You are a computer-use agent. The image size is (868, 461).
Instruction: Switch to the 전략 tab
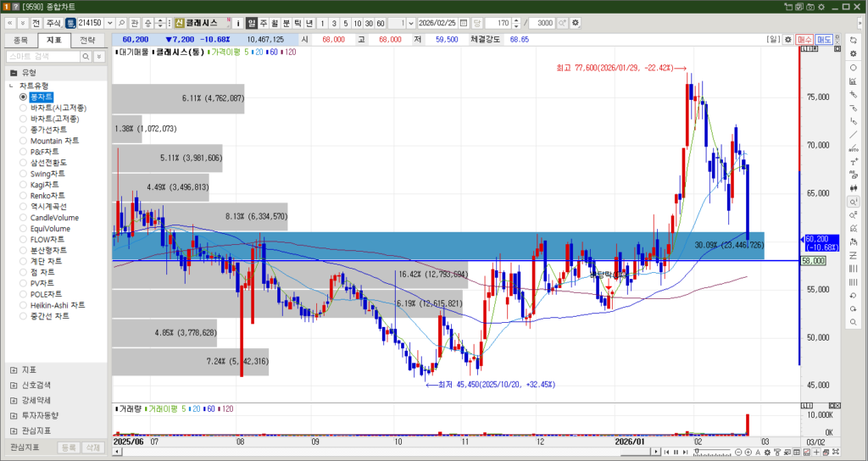[87, 40]
